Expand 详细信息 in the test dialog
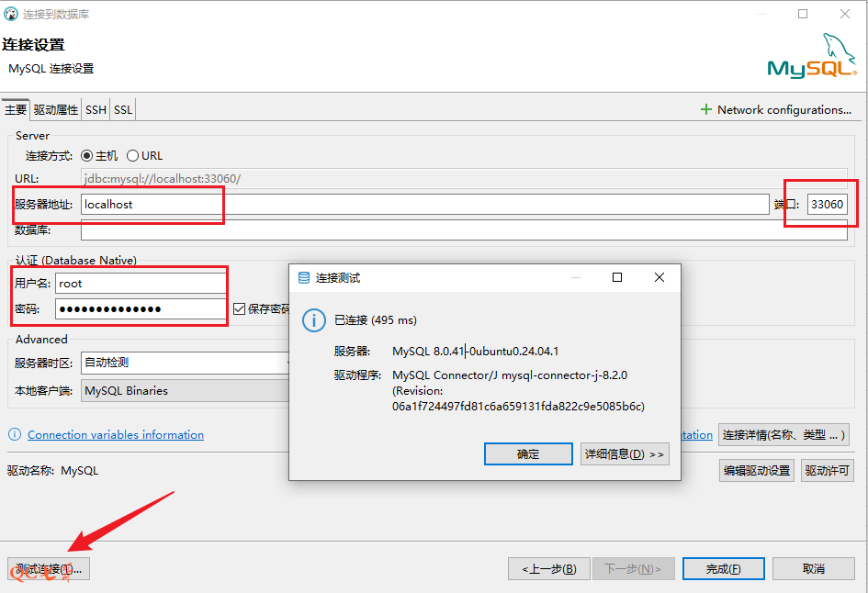Viewport: 868px width, 593px height. [x=625, y=454]
